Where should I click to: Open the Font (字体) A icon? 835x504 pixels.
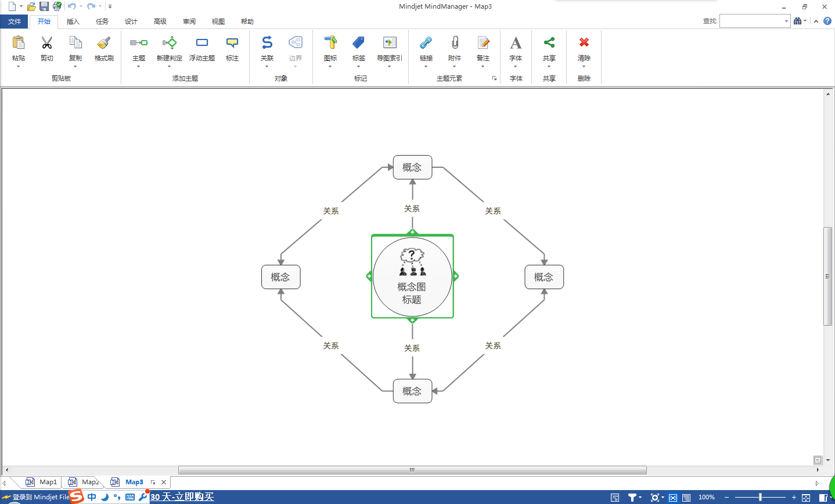coord(516,42)
